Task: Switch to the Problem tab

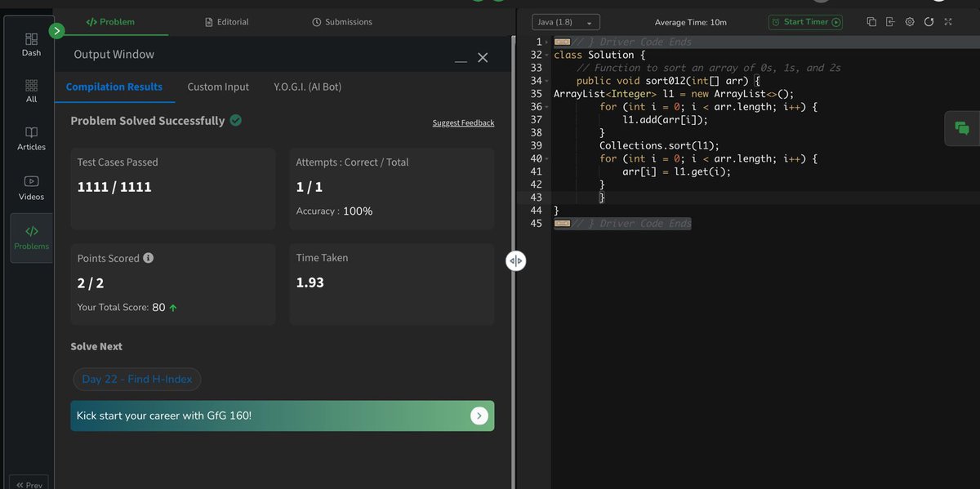Action: [x=110, y=22]
